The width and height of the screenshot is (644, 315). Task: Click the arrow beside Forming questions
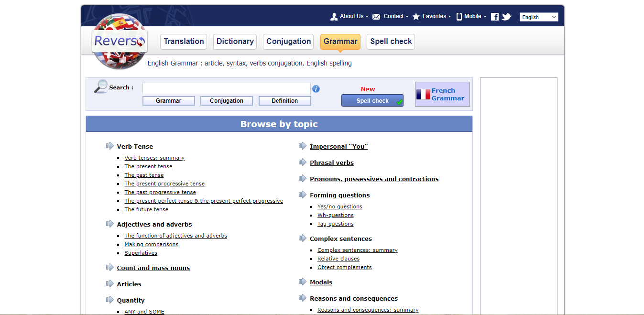[x=303, y=195]
